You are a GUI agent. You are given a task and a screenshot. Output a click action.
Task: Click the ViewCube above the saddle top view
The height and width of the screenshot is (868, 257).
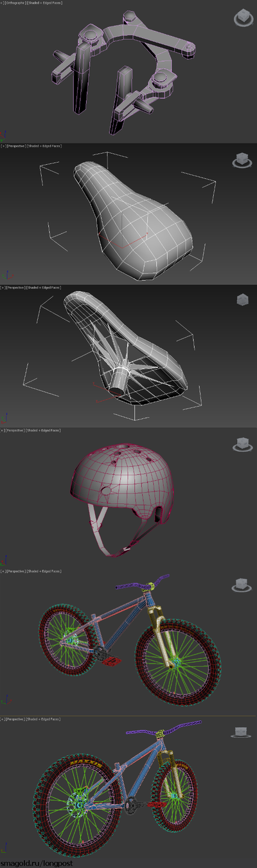point(241,159)
